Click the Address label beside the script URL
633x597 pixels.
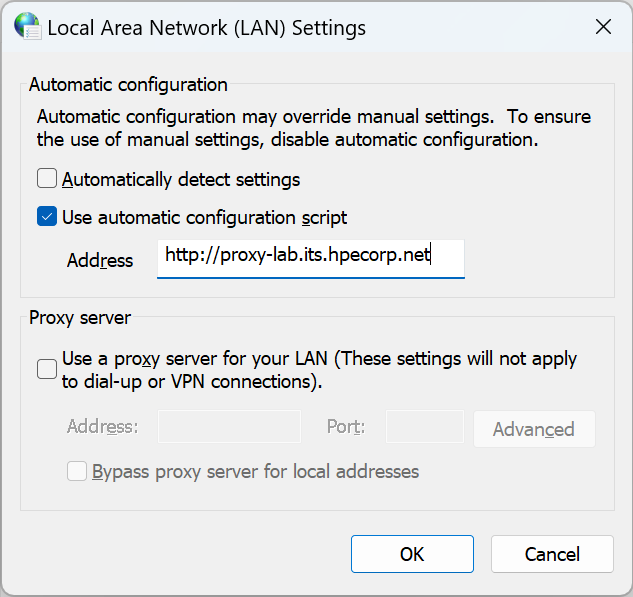(x=100, y=260)
